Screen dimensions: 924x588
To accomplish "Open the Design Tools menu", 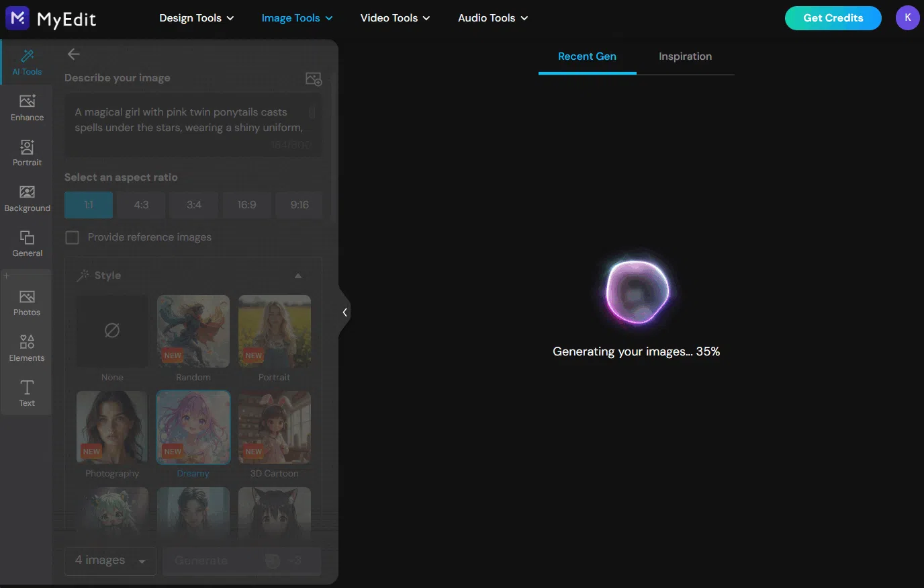I will 197,18.
